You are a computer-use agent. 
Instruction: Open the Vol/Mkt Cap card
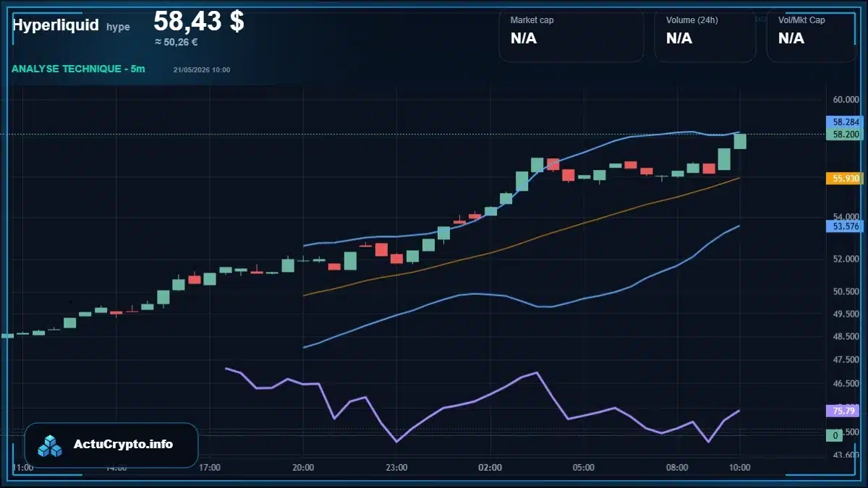point(811,36)
